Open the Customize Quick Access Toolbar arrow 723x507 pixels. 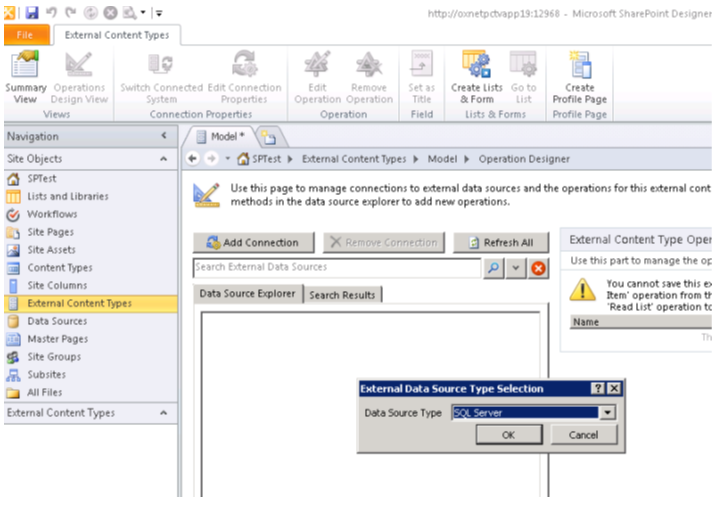click(x=159, y=13)
